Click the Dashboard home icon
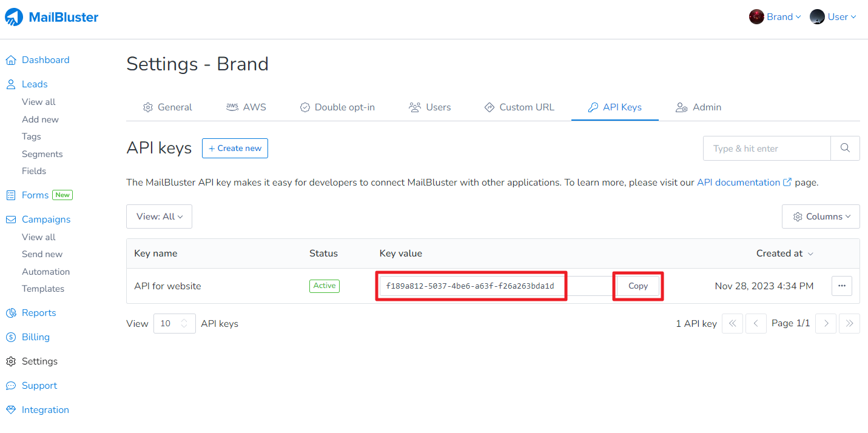The height and width of the screenshot is (433, 868). point(11,60)
